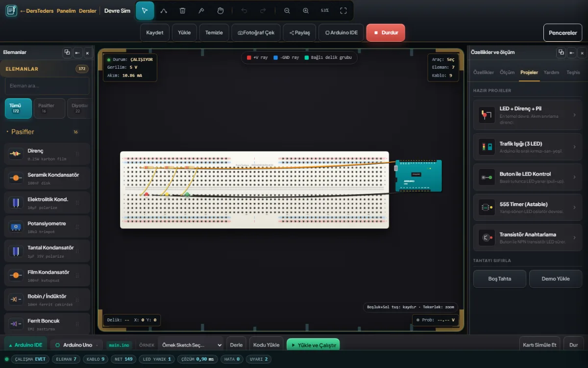Collapse the Pasifler category header
The height and width of the screenshot is (368, 588).
point(45,132)
